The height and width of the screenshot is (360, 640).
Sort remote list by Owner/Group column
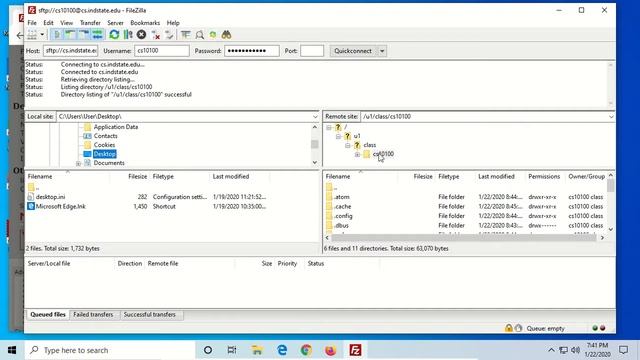point(586,176)
